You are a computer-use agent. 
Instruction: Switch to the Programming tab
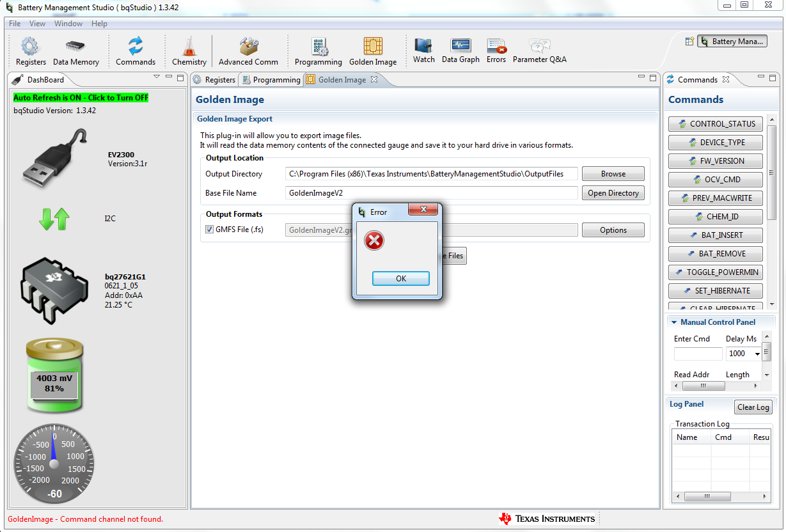pos(270,80)
